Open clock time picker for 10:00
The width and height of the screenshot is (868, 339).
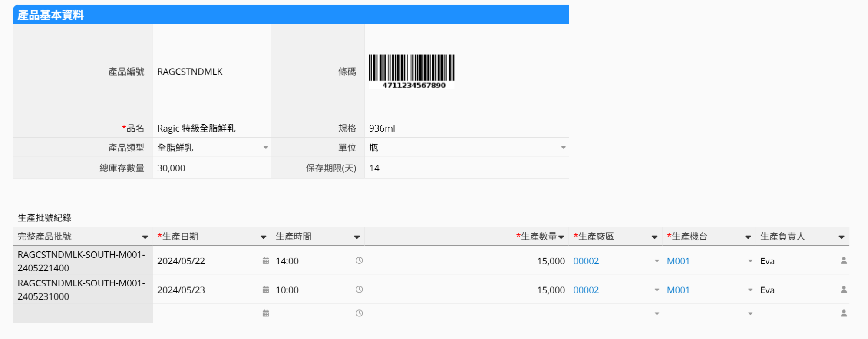tap(359, 290)
